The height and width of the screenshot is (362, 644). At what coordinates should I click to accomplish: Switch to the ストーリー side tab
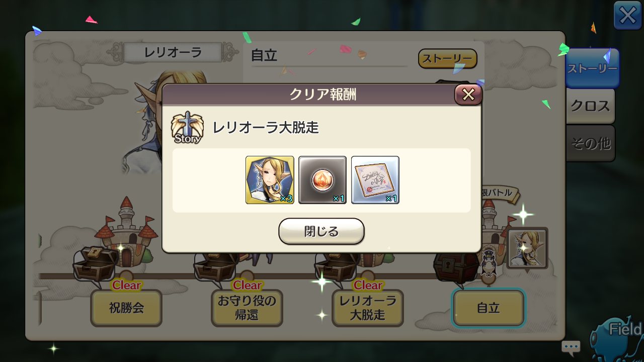pyautogui.click(x=592, y=68)
